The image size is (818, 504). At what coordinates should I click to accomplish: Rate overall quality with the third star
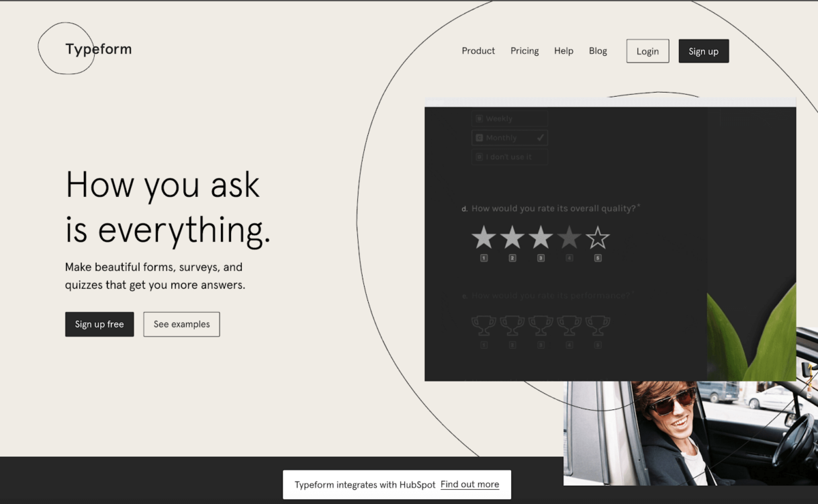541,238
